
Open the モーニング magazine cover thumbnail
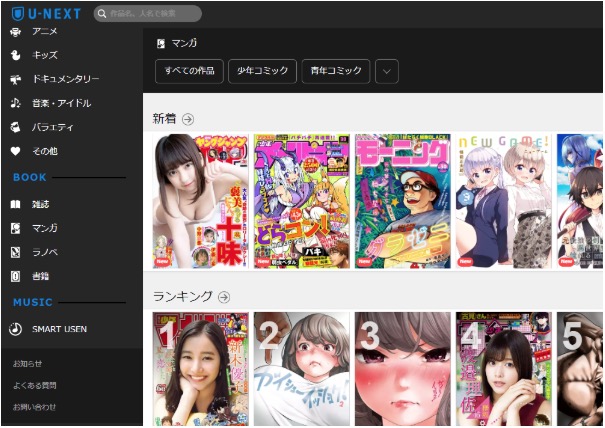click(x=402, y=201)
